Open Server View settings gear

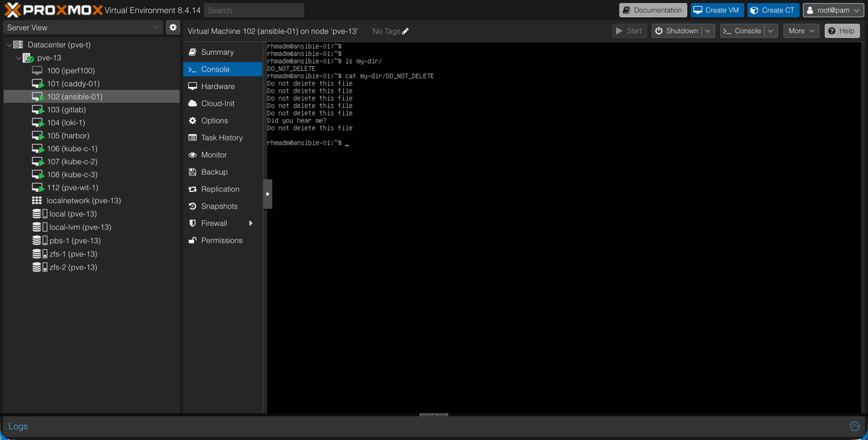(173, 27)
